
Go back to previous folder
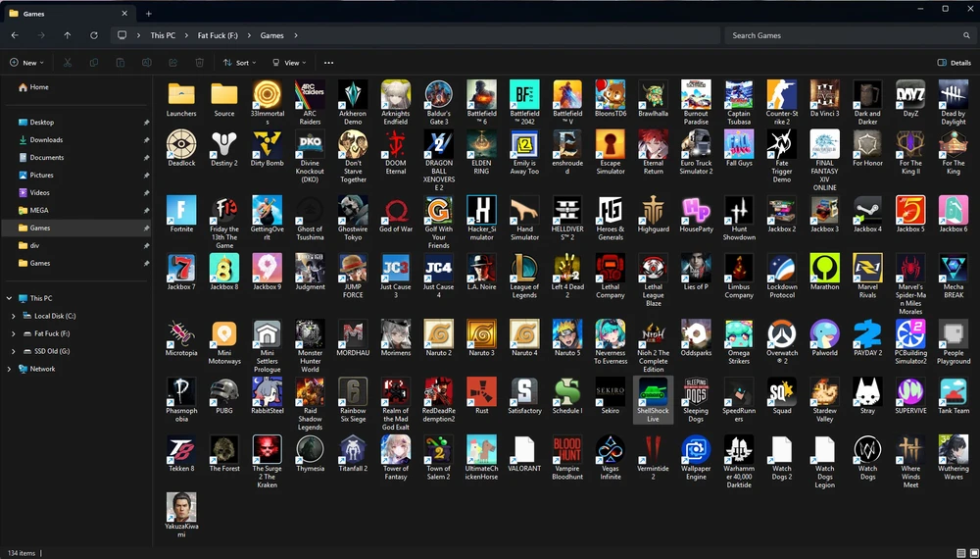pyautogui.click(x=15, y=35)
